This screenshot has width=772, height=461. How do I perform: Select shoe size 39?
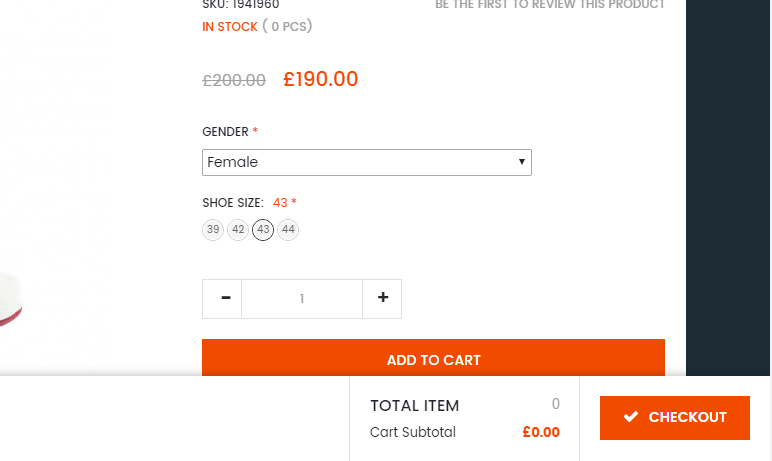tap(212, 230)
